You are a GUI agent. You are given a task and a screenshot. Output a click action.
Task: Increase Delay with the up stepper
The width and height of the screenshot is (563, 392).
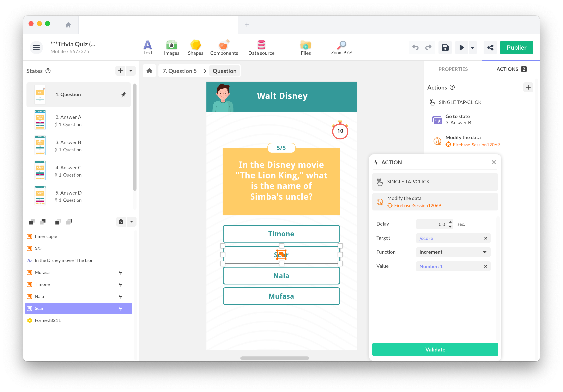coord(450,222)
